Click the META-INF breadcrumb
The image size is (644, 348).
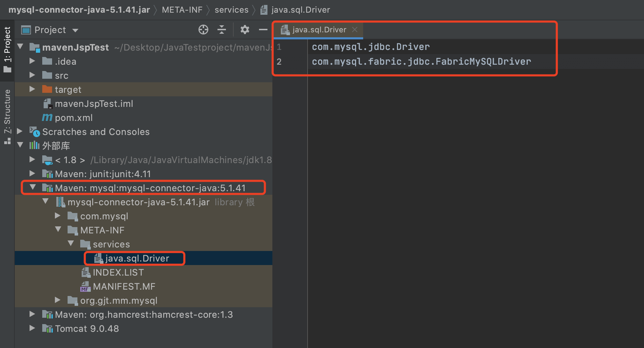[182, 10]
